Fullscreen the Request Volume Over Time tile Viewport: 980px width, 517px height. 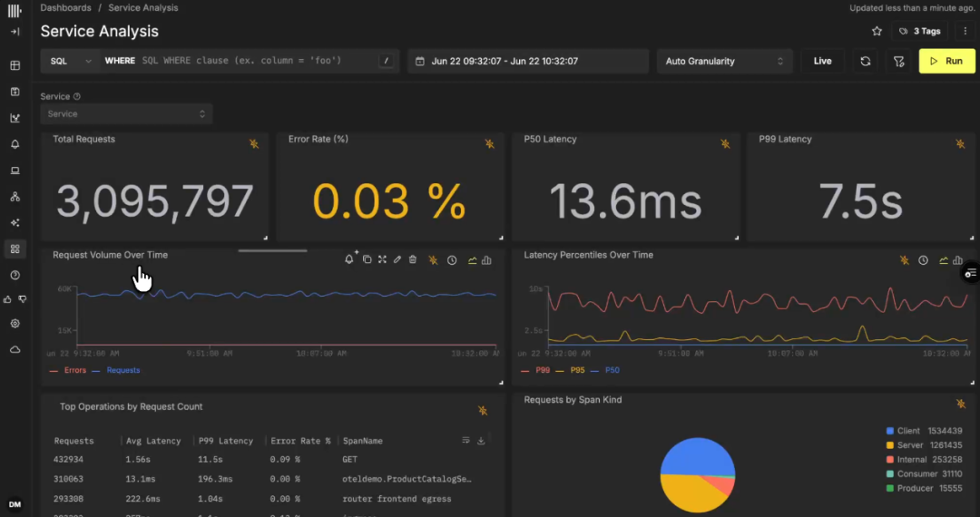tap(382, 259)
